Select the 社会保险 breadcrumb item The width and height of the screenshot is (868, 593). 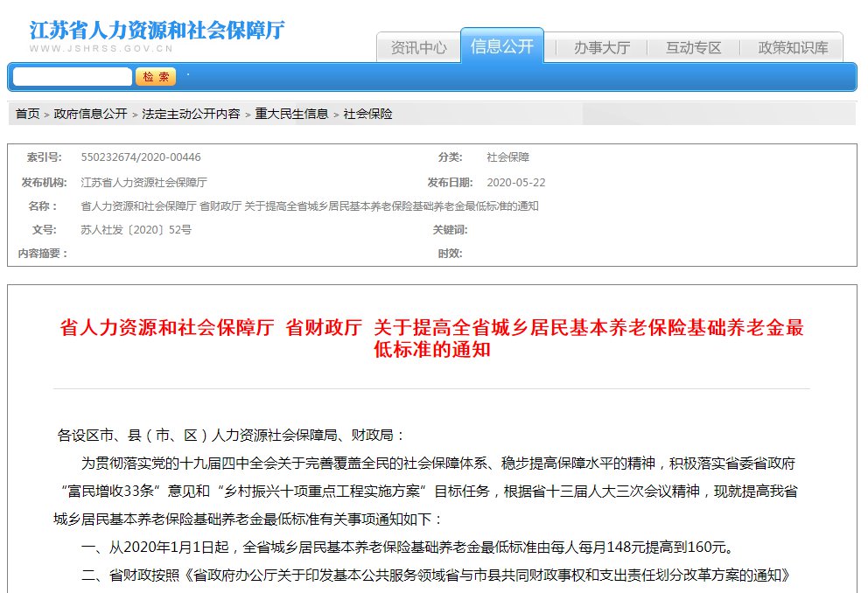367,114
